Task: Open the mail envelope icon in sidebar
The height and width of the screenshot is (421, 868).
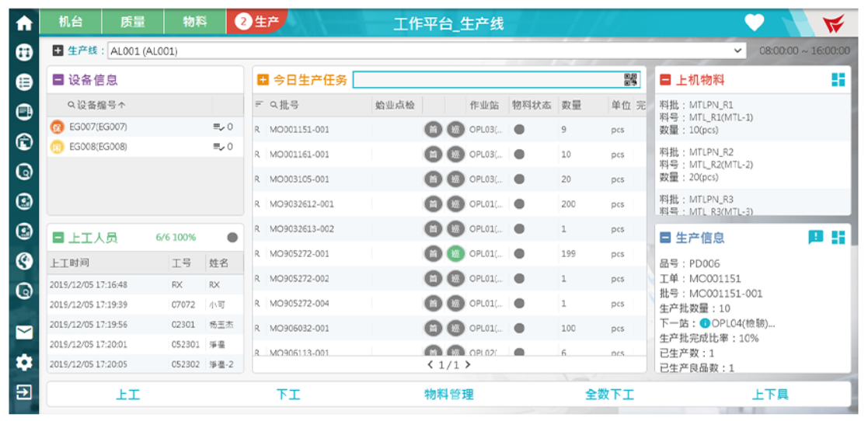Action: [x=24, y=332]
